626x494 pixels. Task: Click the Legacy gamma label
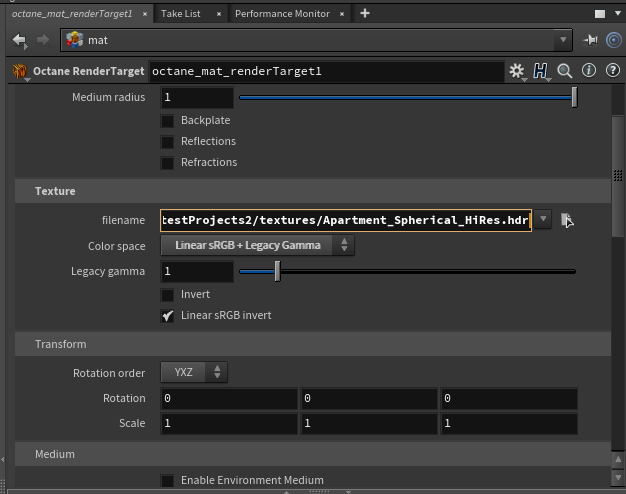click(108, 272)
